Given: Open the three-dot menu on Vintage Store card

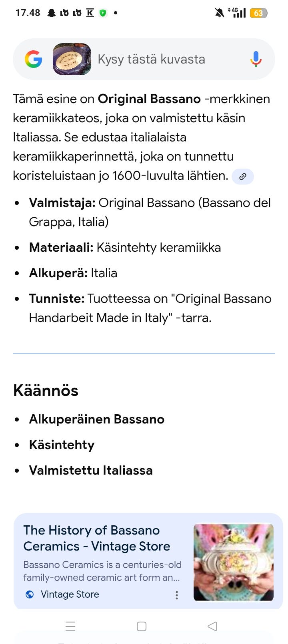Looking at the screenshot, I should click(x=176, y=595).
